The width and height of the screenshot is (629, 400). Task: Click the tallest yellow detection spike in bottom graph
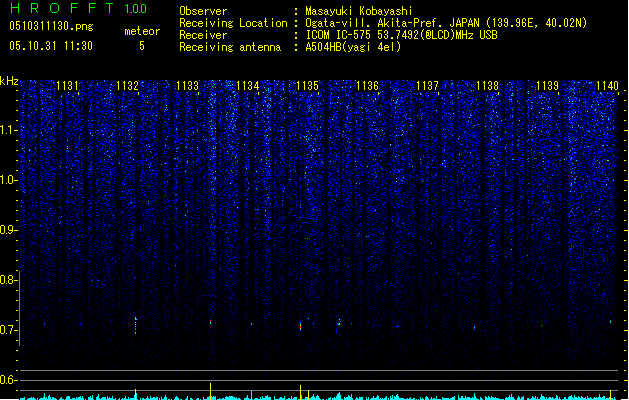pyautogui.click(x=210, y=391)
